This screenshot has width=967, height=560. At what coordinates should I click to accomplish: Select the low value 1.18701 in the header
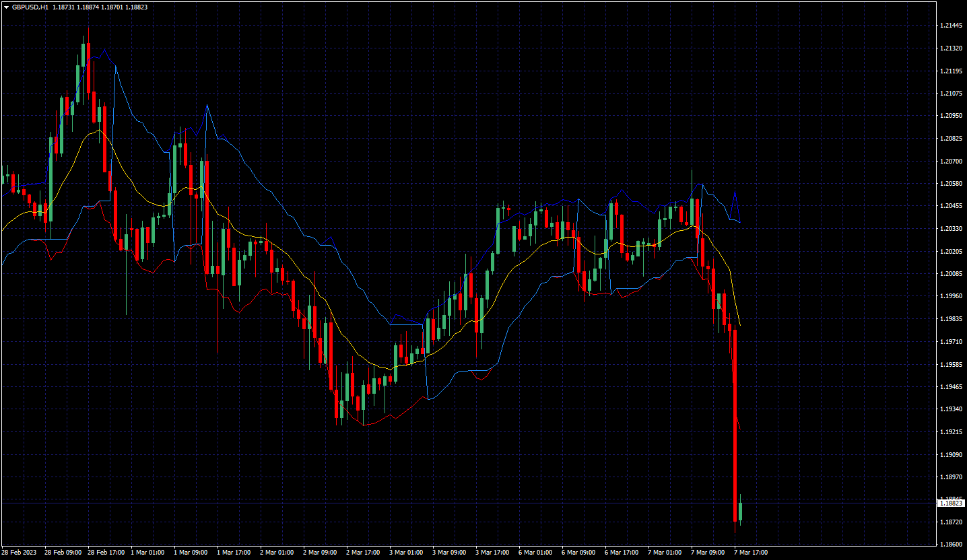coord(112,7)
